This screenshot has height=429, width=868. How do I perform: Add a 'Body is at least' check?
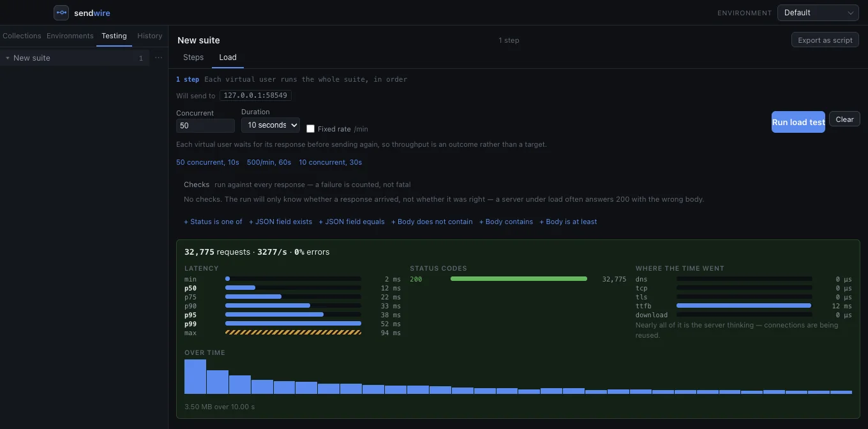568,222
